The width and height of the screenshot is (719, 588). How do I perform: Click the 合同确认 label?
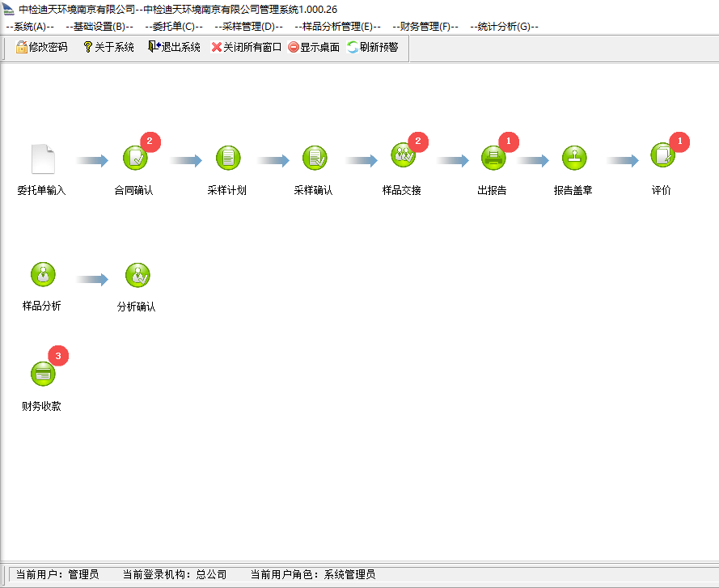(x=134, y=190)
